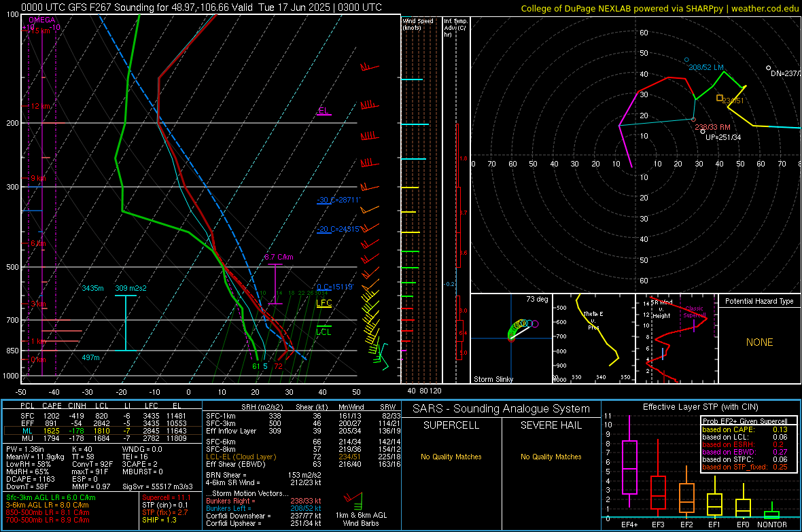Select the yellow LFC level marker label
Image resolution: width=802 pixels, height=532 pixels.
pyautogui.click(x=324, y=303)
